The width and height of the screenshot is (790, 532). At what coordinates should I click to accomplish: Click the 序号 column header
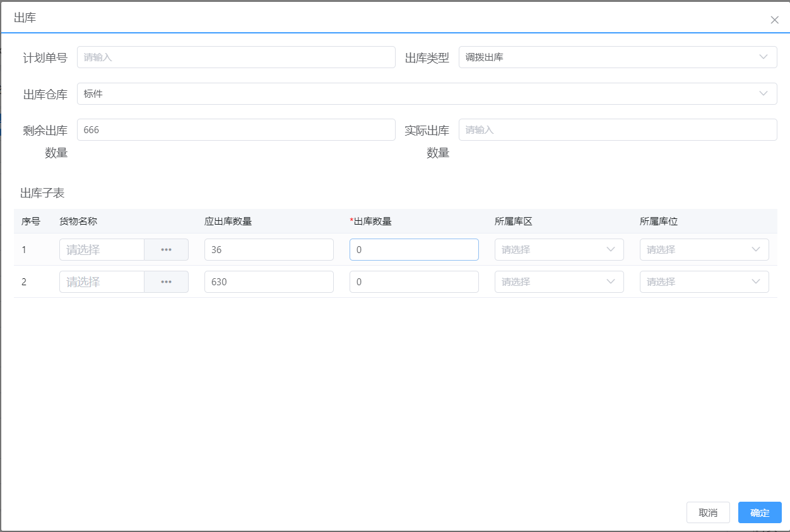click(x=31, y=222)
